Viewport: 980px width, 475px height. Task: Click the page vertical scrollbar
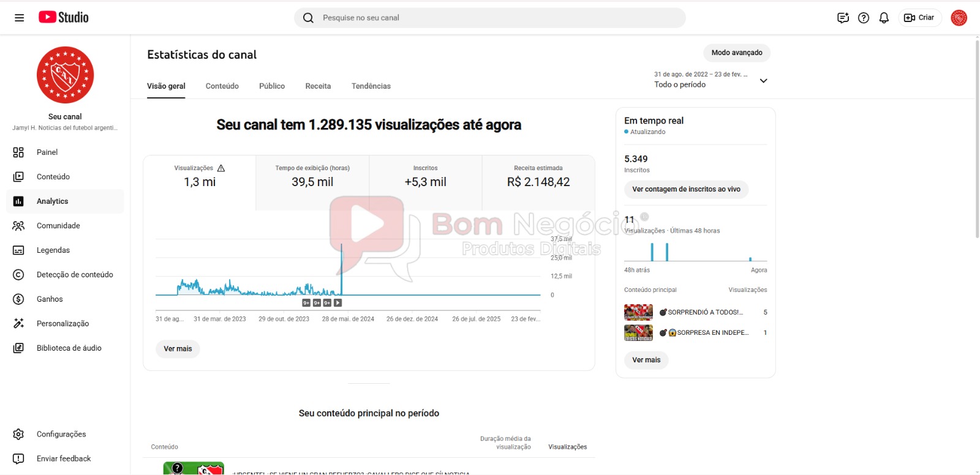(x=977, y=138)
